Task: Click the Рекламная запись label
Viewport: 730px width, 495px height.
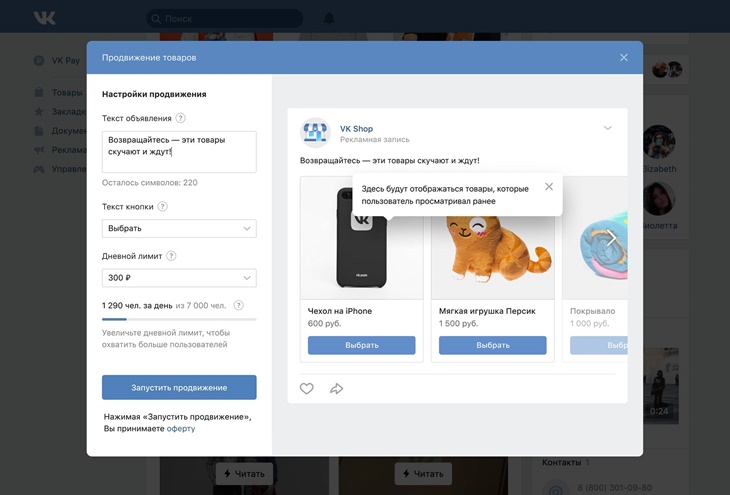Action: 375,139
